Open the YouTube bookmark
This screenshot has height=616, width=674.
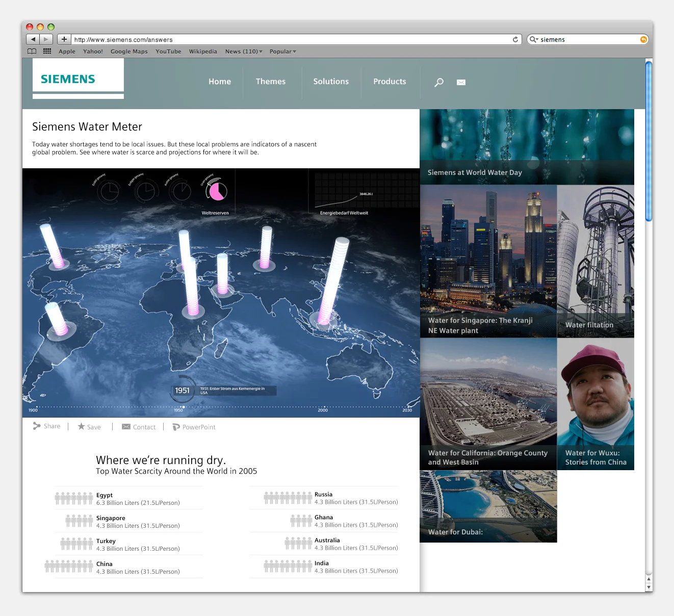click(x=168, y=52)
